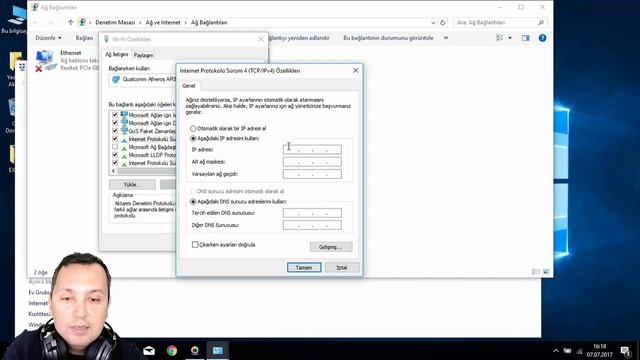Click the battery icon in system tray
Image resolution: width=640 pixels, height=360 pixels.
click(x=567, y=351)
